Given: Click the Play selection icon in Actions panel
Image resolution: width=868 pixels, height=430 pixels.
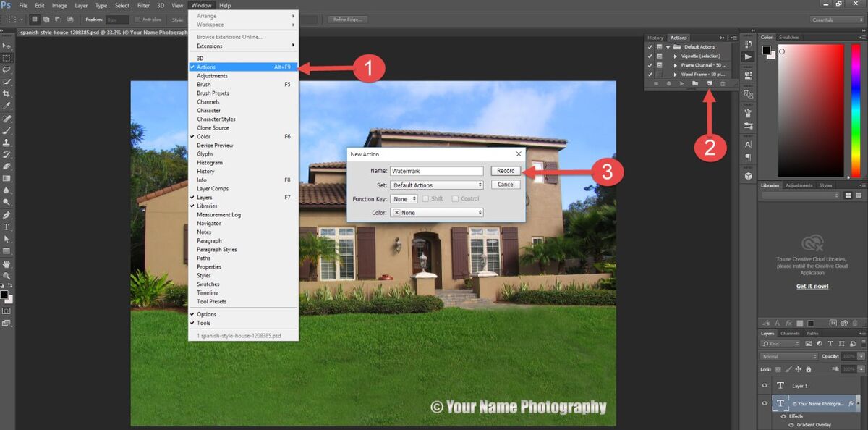Looking at the screenshot, I should point(681,84).
